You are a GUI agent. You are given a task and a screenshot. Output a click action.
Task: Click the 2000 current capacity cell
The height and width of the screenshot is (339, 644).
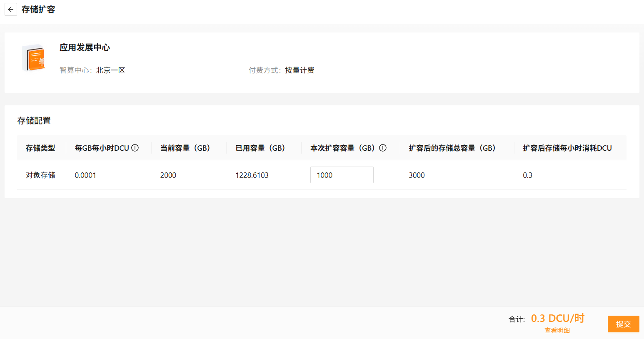(x=168, y=175)
